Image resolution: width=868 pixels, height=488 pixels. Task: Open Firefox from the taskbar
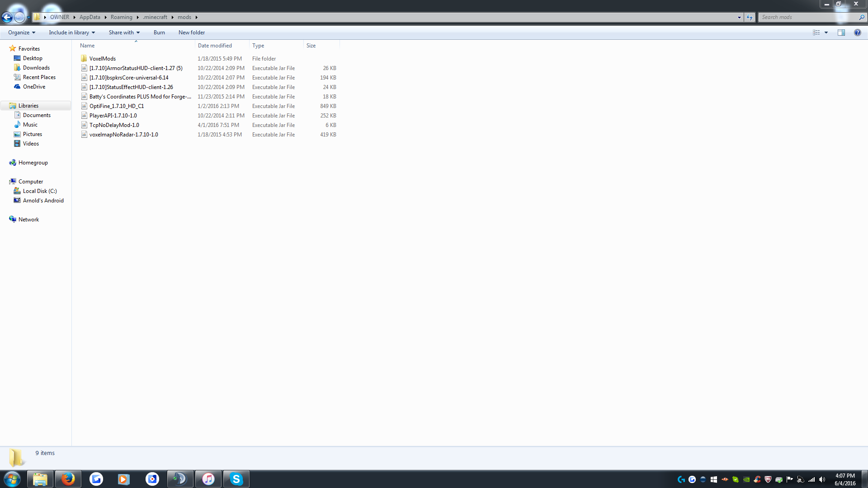coord(68,479)
